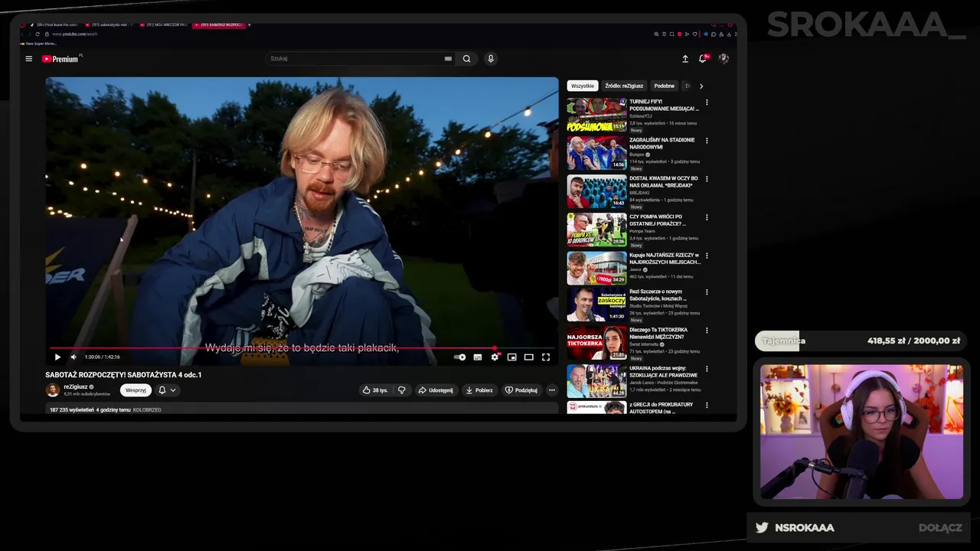Toggle subtitles with the captions icon
The width and height of the screenshot is (980, 551).
pyautogui.click(x=478, y=357)
